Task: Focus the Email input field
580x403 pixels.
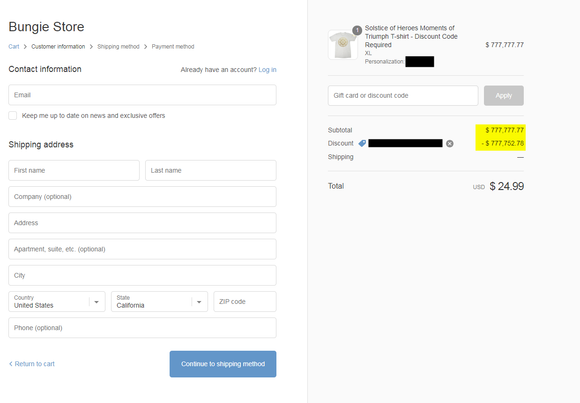Action: [142, 95]
